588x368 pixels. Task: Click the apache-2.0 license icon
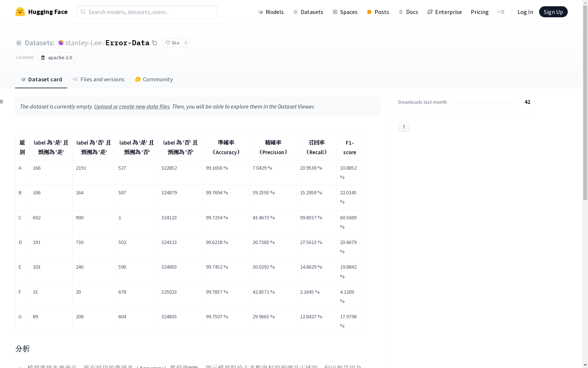43,57
